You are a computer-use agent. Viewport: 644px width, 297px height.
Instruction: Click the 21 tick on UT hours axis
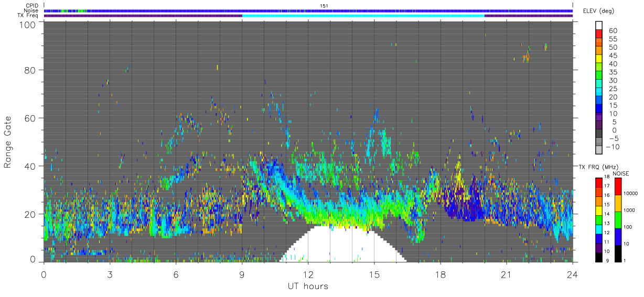click(507, 274)
